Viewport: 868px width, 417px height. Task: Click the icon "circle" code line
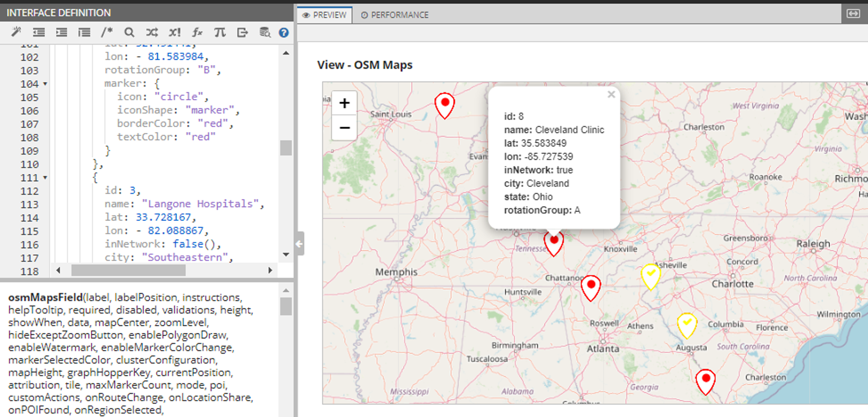(x=163, y=96)
